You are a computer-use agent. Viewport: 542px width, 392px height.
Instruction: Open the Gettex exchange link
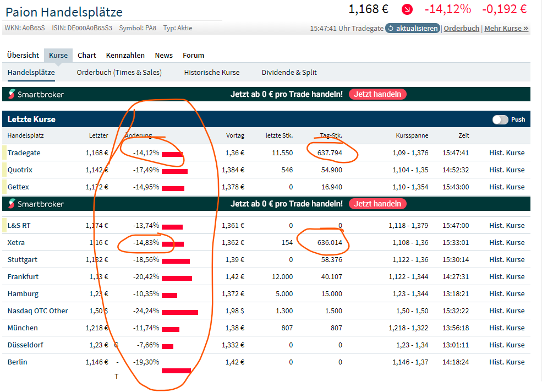click(x=18, y=187)
